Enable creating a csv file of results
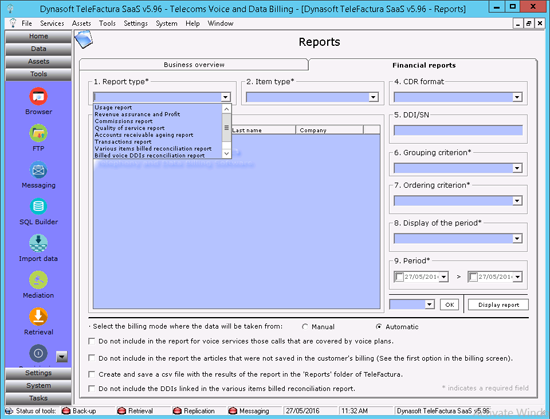 pos(92,374)
